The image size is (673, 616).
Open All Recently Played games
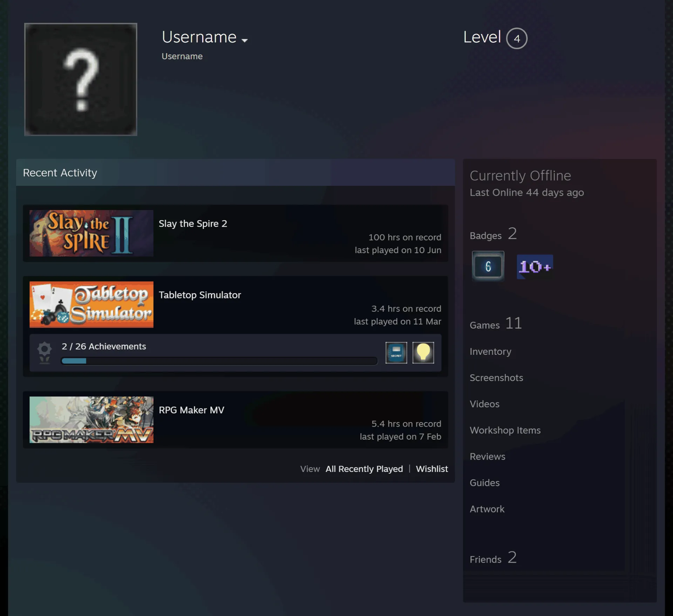364,469
